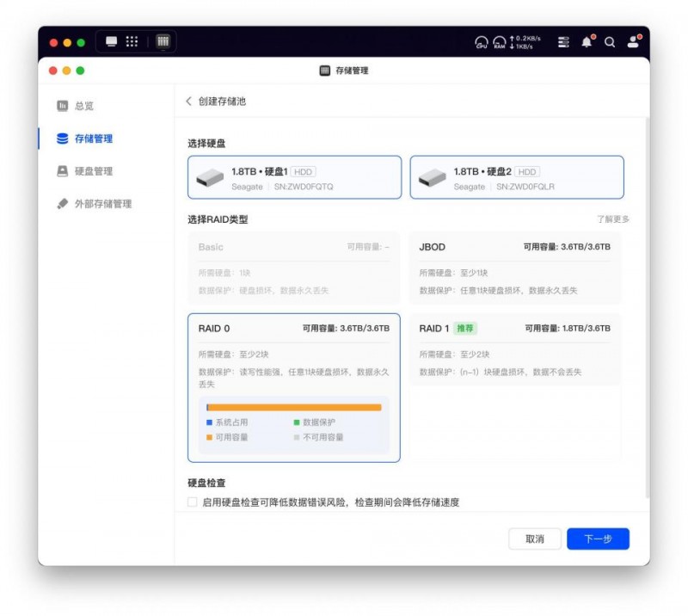Screen dimensions: 688x616
Task: Enable the disk check checkbox
Action: tap(193, 502)
